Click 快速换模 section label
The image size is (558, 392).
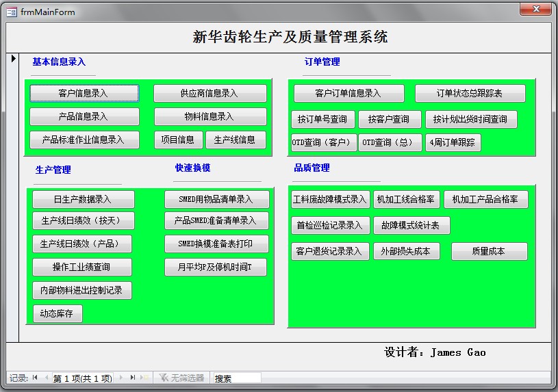tap(192, 168)
